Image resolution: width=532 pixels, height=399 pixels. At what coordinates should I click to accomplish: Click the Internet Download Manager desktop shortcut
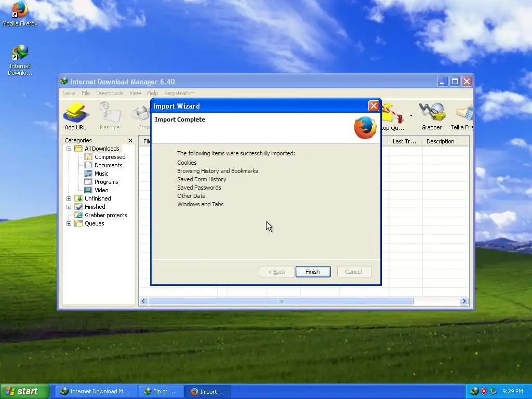20,60
